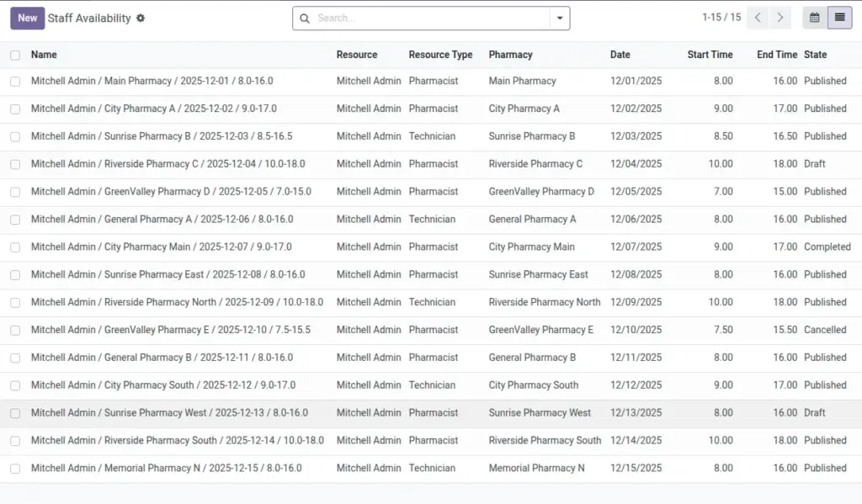
Task: Click into the Search input field
Action: [x=432, y=19]
